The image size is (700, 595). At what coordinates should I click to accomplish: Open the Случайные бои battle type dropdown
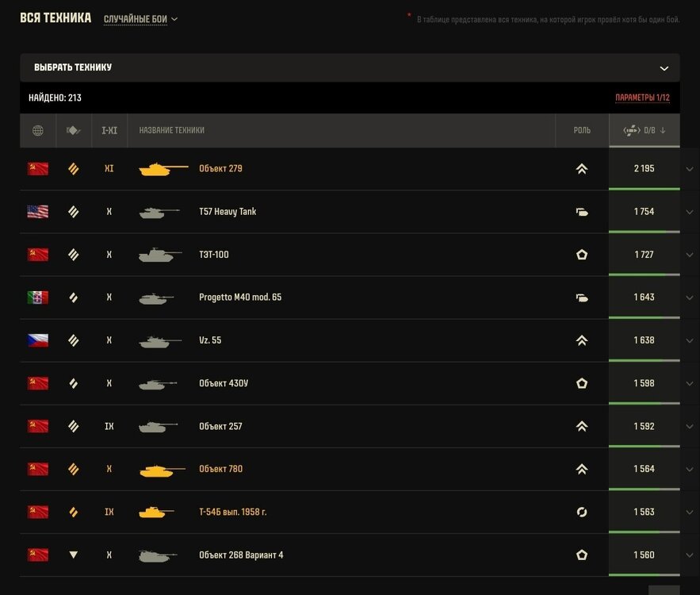pyautogui.click(x=140, y=19)
